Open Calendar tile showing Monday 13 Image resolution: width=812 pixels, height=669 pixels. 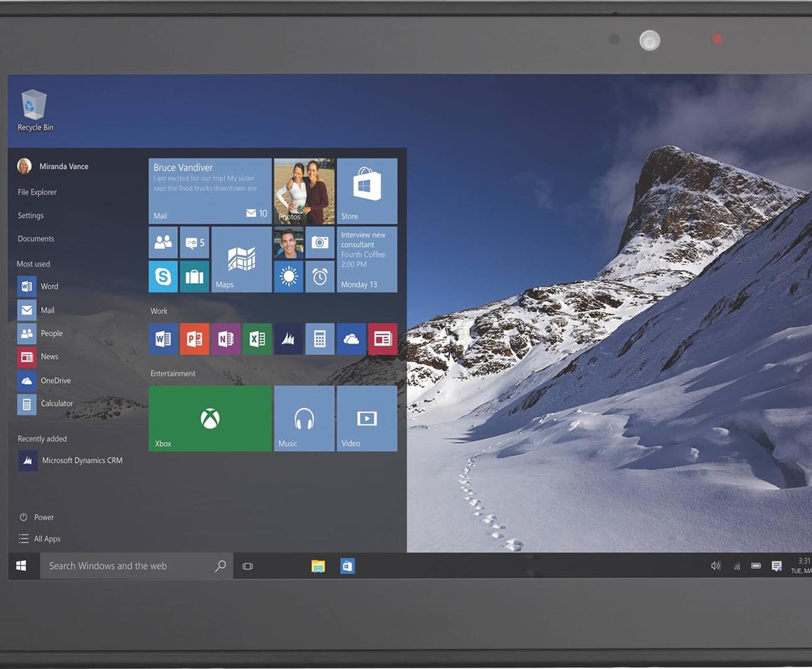367,260
